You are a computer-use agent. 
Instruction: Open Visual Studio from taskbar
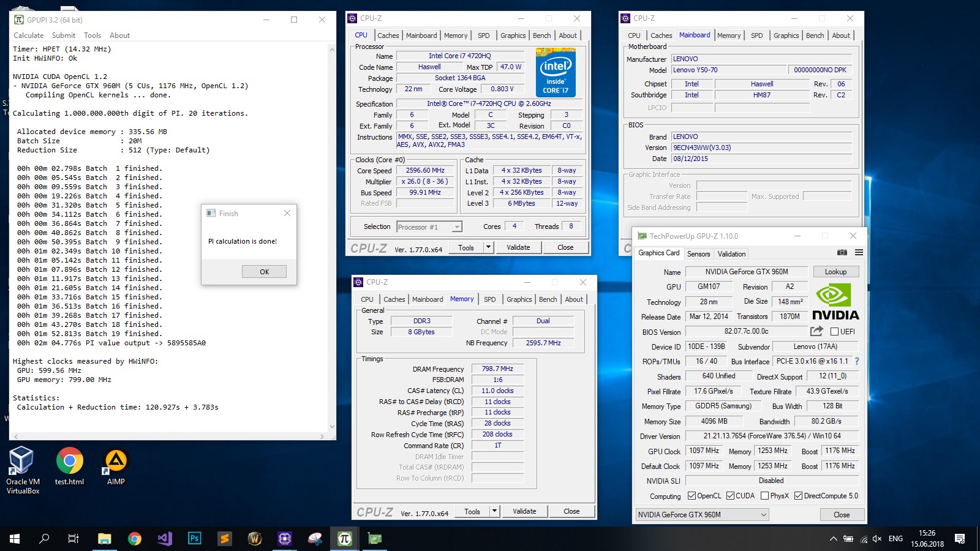(x=165, y=539)
